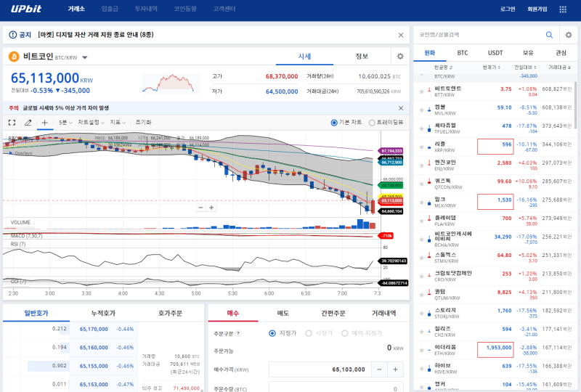Toggle fullscreen chart icon
The width and height of the screenshot is (581, 392).
(12, 123)
